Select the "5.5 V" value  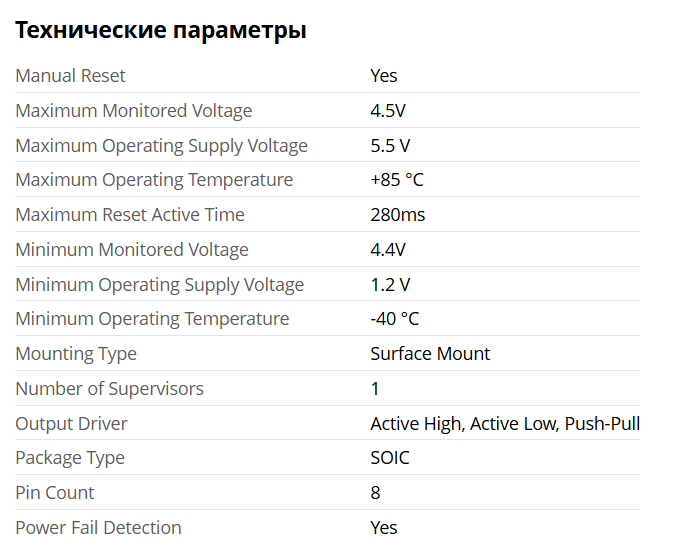pos(390,146)
